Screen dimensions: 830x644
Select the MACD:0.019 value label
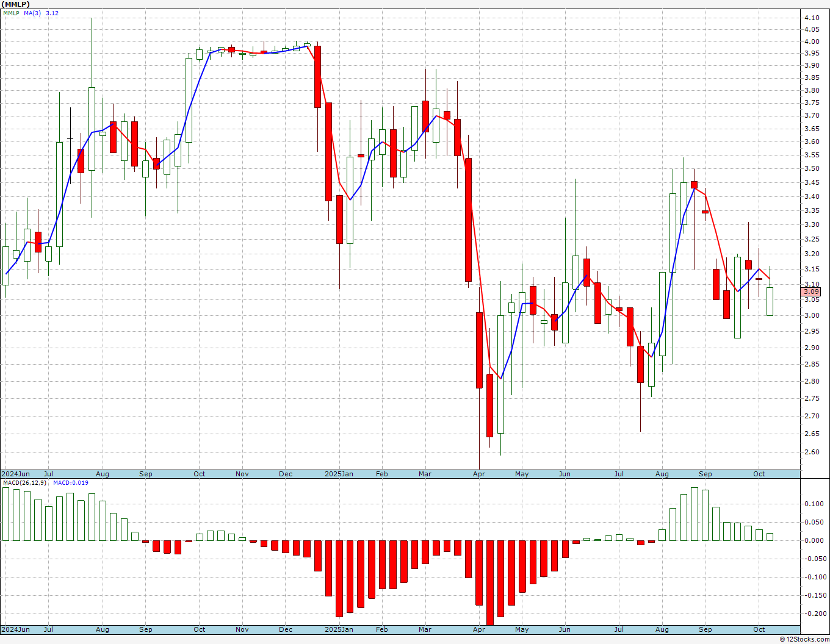[x=70, y=483]
